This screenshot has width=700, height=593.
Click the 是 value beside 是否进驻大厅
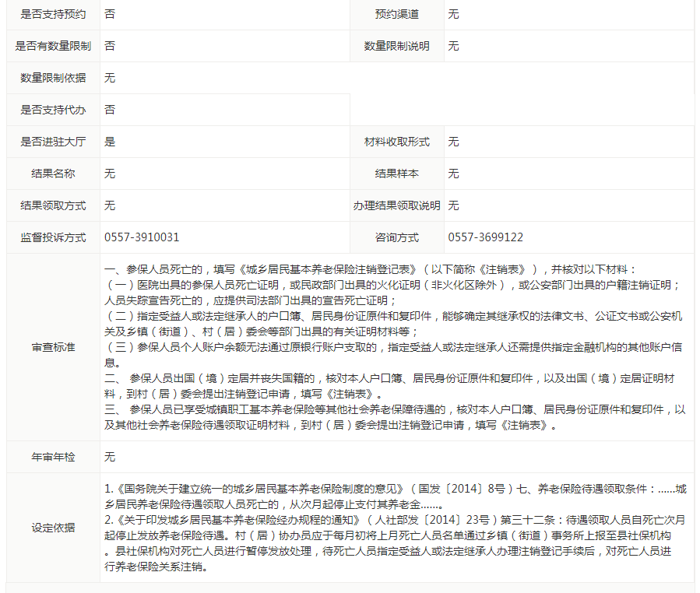[x=110, y=142]
